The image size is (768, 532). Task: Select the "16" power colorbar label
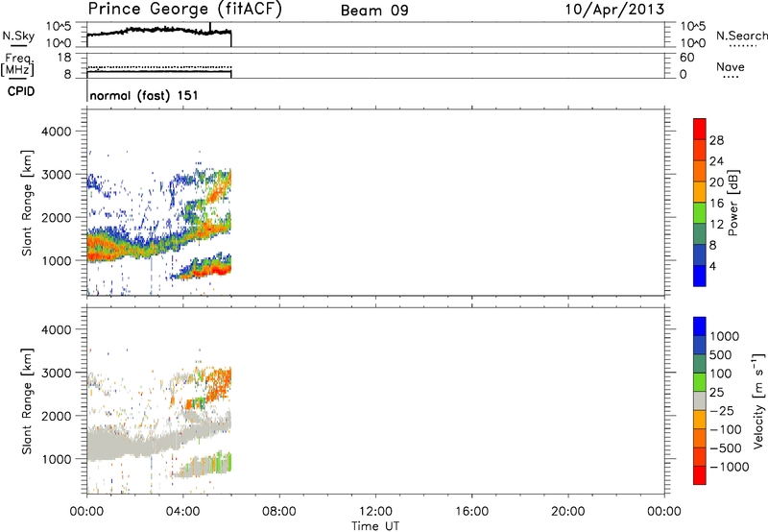[x=716, y=204]
